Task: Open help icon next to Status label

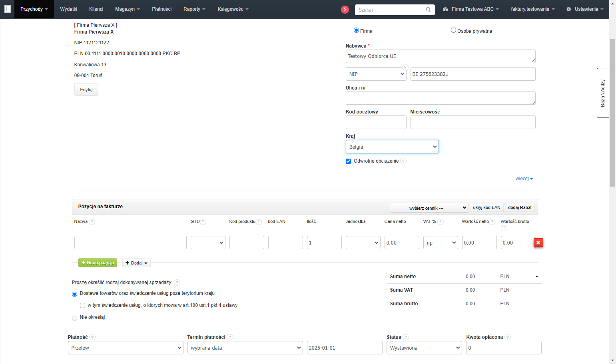Action: pyautogui.click(x=406, y=337)
